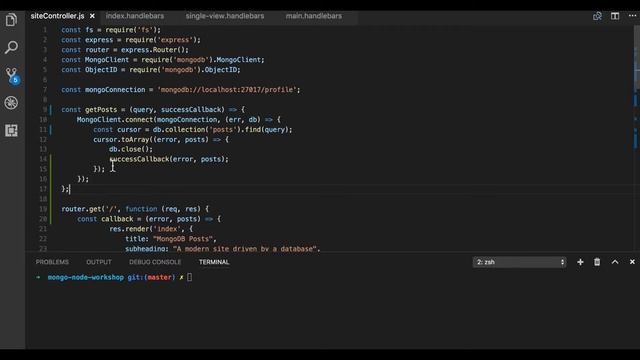
Task: Open changes icon in the editor title bar
Action: [x=597, y=16]
